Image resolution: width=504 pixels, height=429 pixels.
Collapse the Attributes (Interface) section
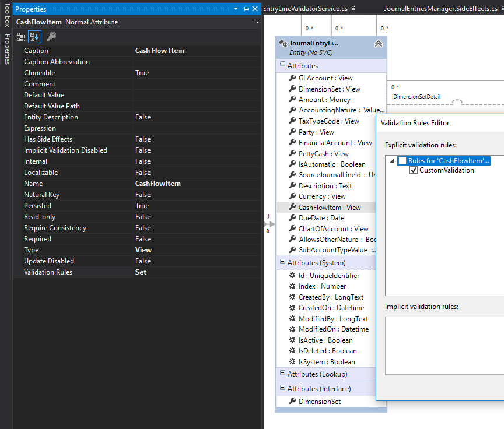click(282, 388)
